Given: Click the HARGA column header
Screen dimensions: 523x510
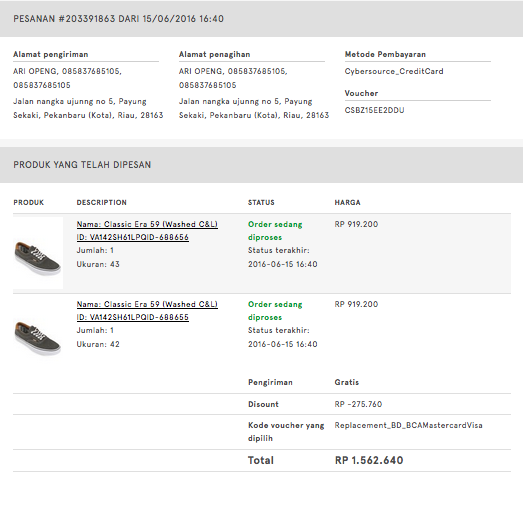Looking at the screenshot, I should [x=348, y=202].
